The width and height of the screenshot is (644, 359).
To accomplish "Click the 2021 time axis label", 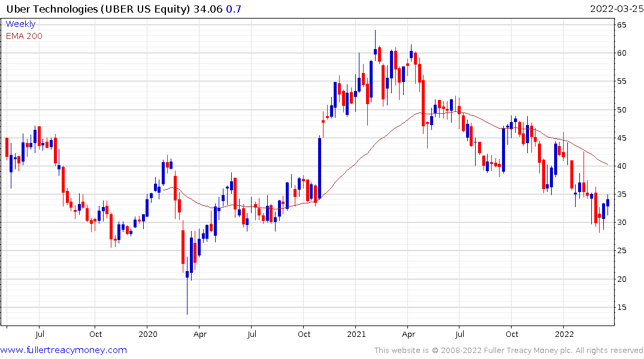I will click(356, 334).
